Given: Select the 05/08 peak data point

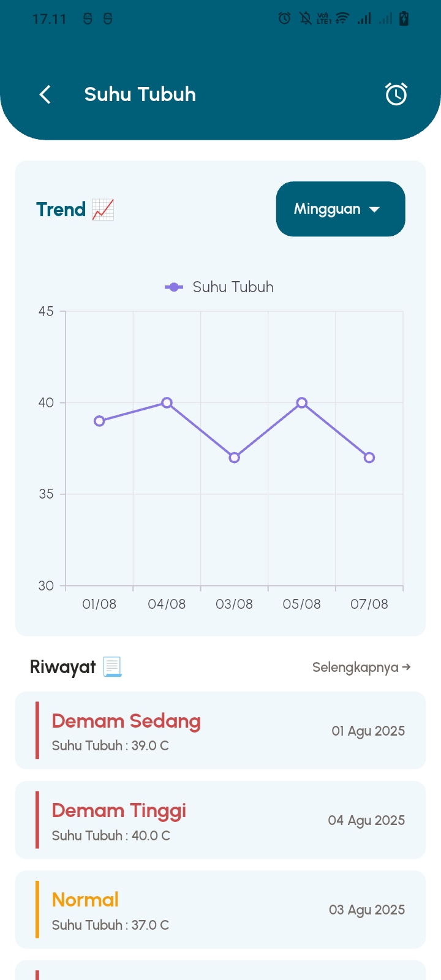Looking at the screenshot, I should click(x=301, y=402).
